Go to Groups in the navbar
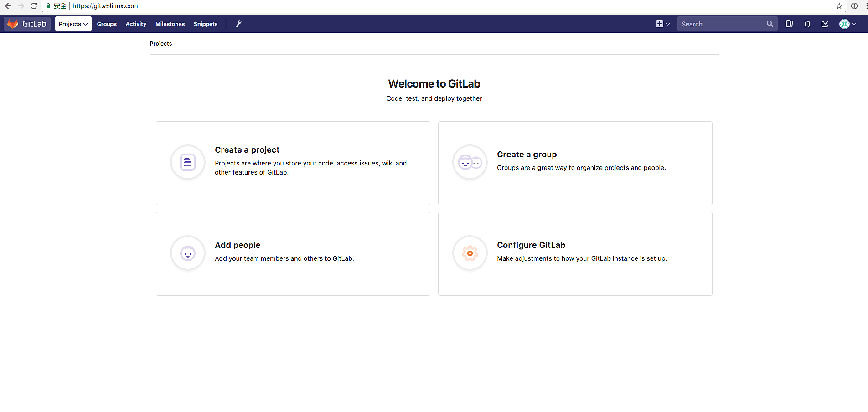 [107, 24]
